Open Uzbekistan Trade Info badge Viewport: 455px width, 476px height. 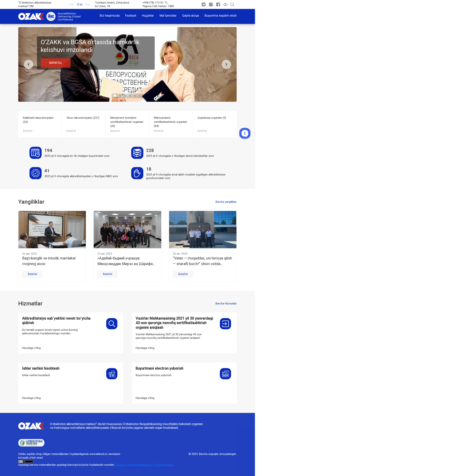pos(31,443)
